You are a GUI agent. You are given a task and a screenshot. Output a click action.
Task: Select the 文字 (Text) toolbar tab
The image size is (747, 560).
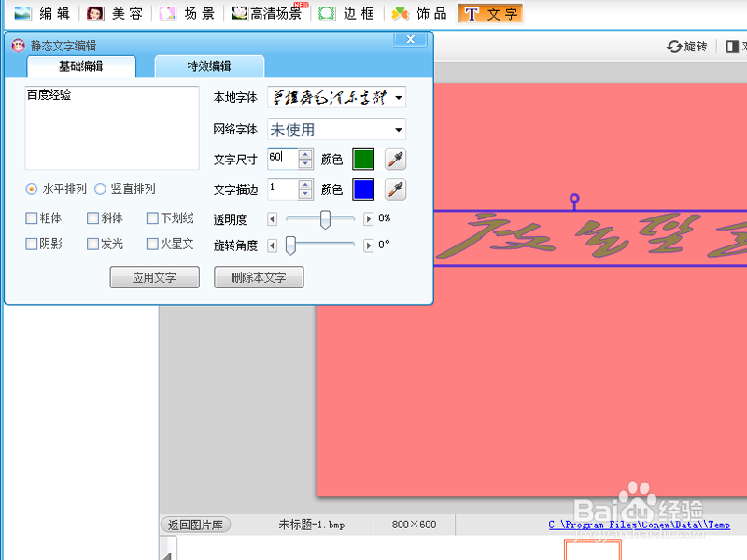coord(490,13)
